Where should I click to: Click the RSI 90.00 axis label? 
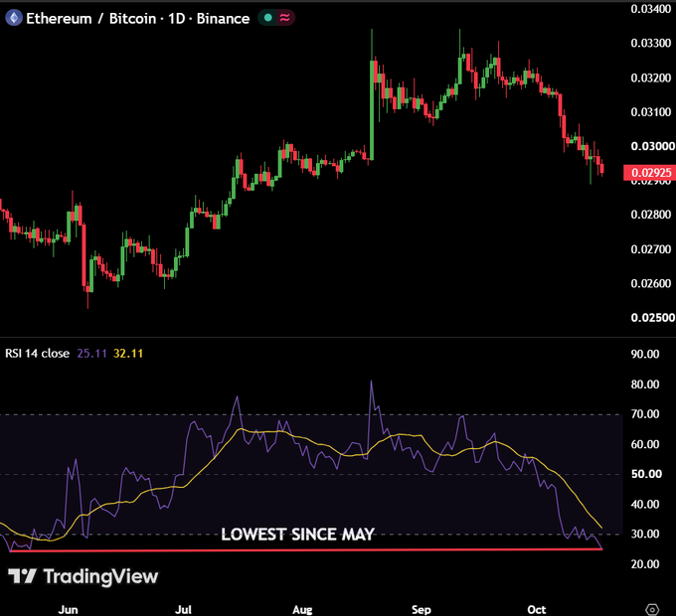pos(645,354)
